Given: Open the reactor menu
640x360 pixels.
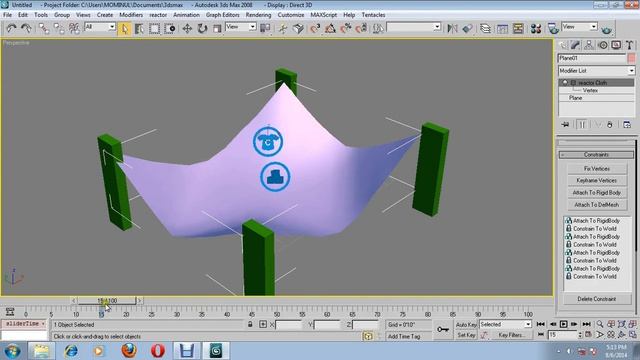Looking at the screenshot, I should coord(158,15).
